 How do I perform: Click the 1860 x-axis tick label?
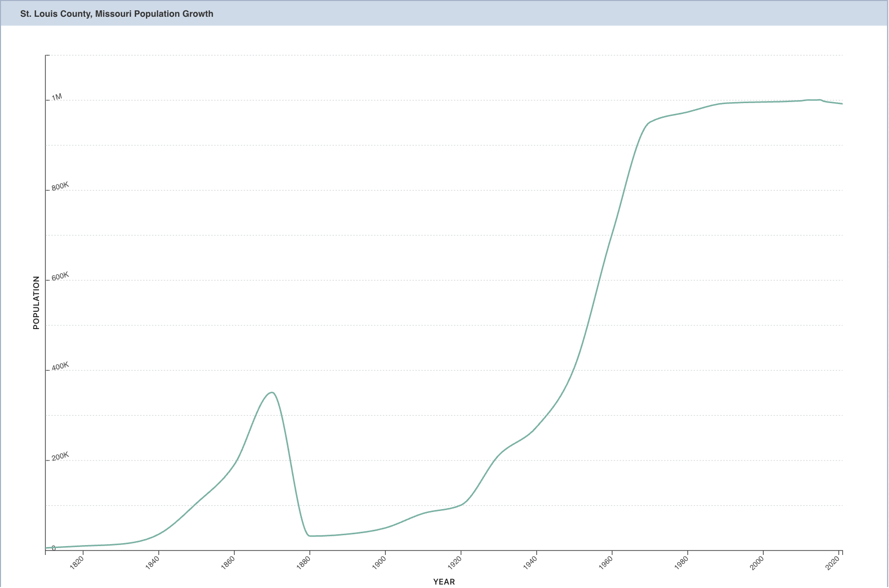pos(228,563)
